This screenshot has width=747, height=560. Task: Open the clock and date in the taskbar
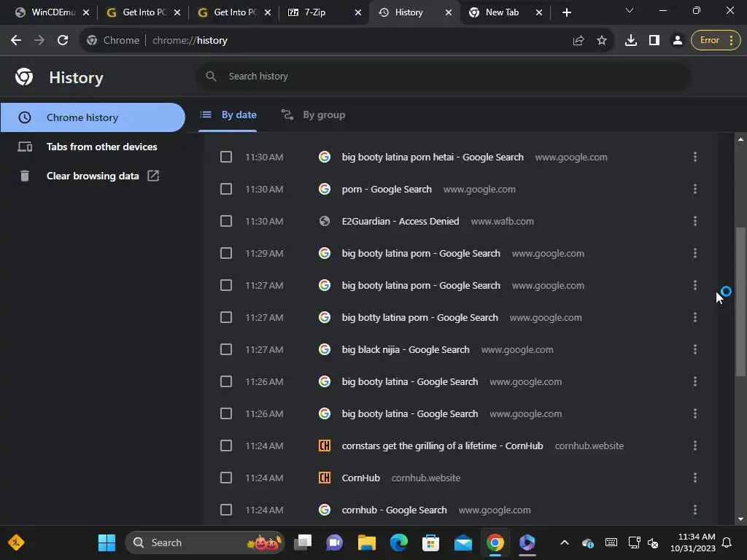(693, 542)
